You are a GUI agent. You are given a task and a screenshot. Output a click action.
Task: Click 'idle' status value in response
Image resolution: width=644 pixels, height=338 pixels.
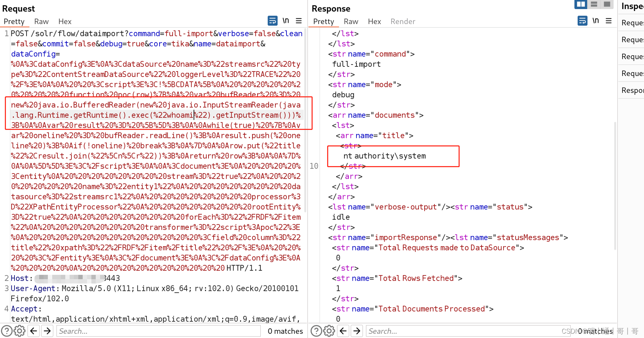(341, 217)
